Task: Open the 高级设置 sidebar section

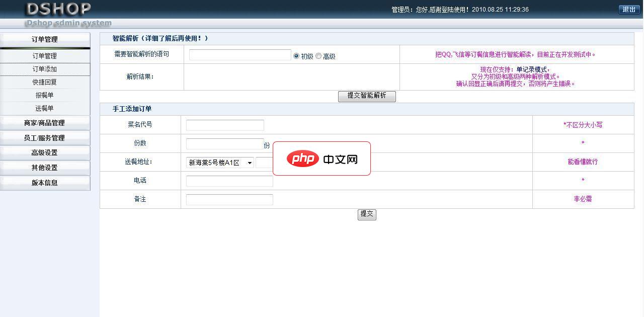Action: click(x=45, y=152)
